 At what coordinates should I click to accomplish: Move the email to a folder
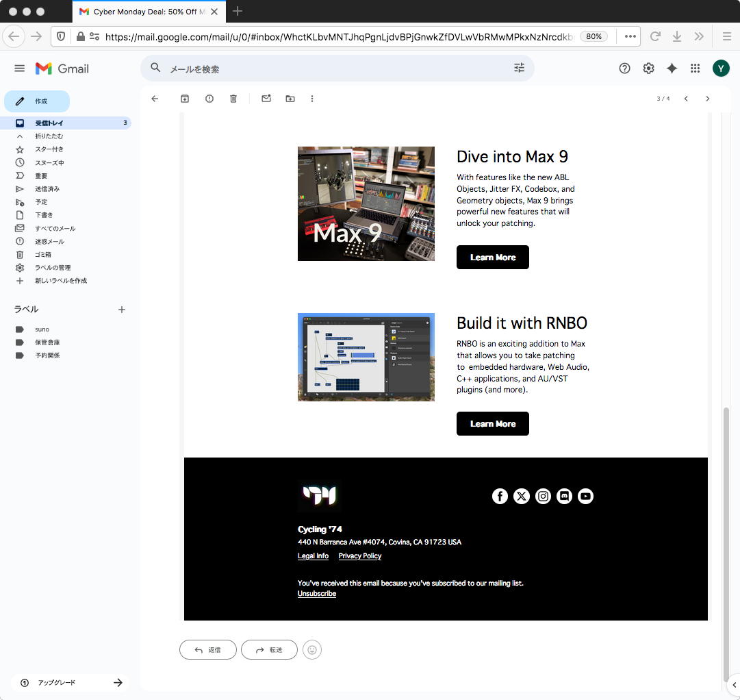pos(290,99)
